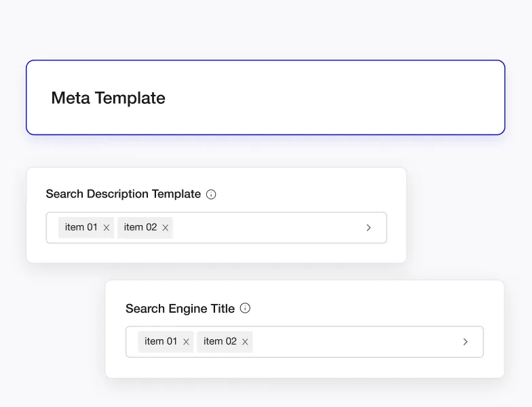Screen dimensions: 532x407
Task: Click blank padding of Search Description Template card
Action: coord(305,190)
